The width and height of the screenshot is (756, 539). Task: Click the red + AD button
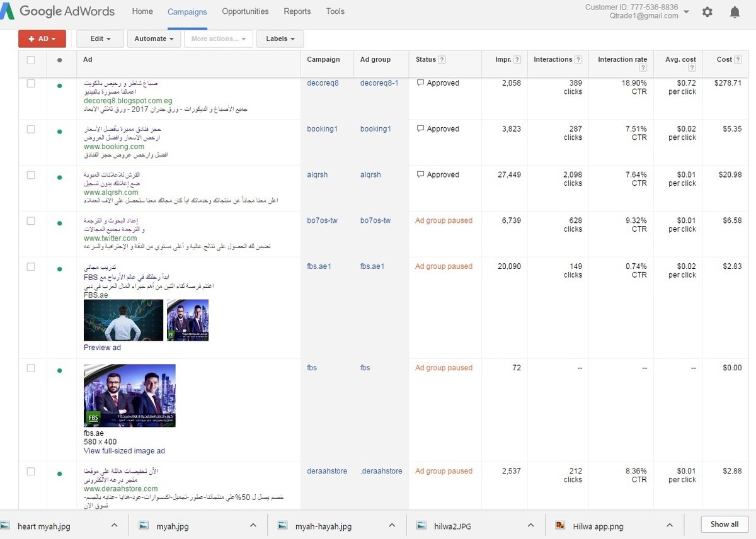tap(42, 38)
